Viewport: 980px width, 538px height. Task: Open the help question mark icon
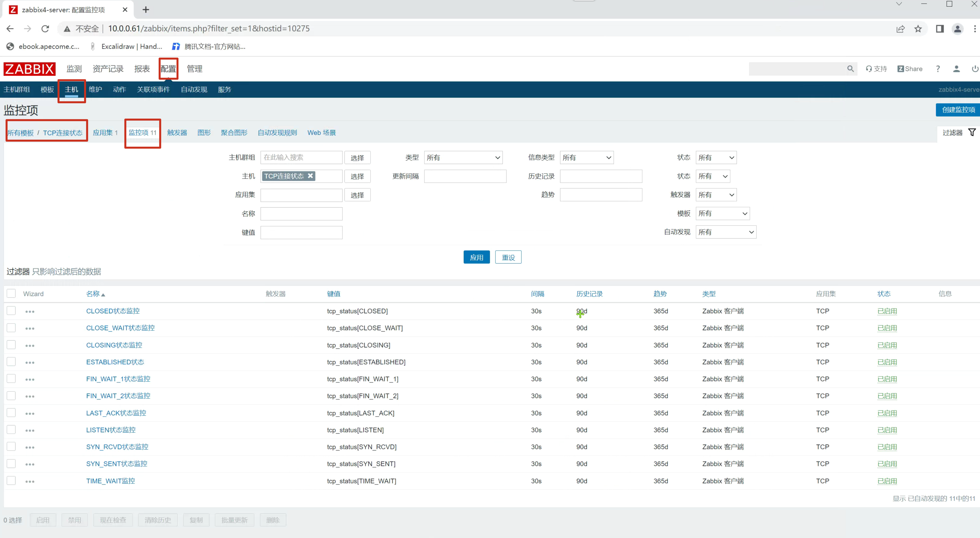pos(938,69)
